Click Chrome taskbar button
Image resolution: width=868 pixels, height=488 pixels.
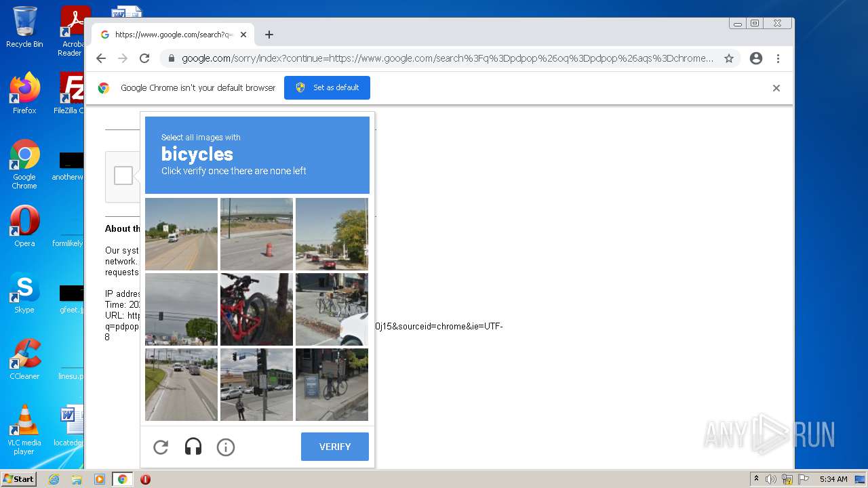(123, 479)
